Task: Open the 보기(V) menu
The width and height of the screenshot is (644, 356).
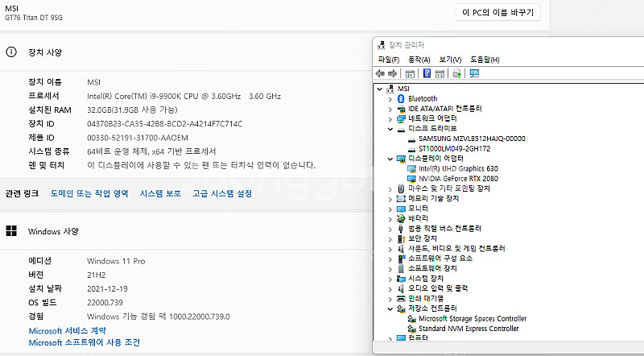Action: [450, 60]
